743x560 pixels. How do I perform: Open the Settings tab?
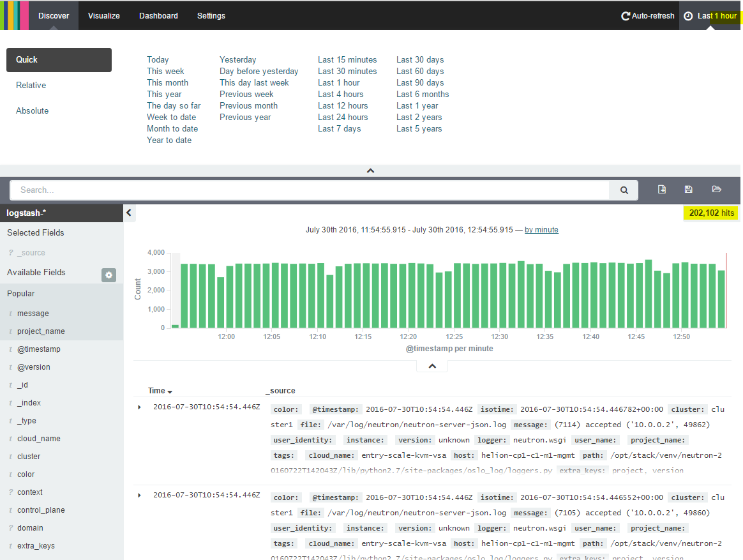tap(211, 16)
